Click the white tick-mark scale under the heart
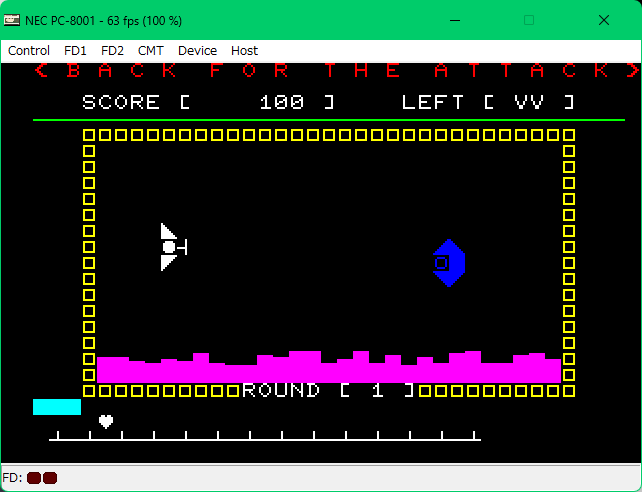Viewport: 642px width, 492px height. tap(265, 436)
